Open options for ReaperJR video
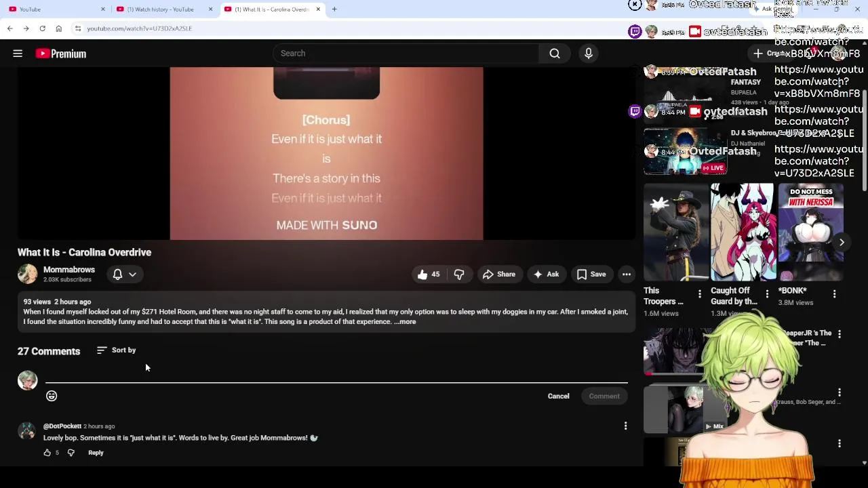 coord(840,334)
